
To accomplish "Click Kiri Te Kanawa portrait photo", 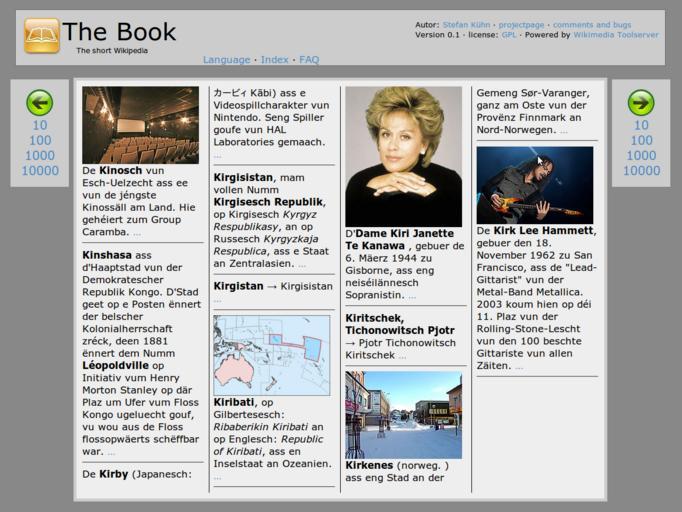I will coord(403,157).
